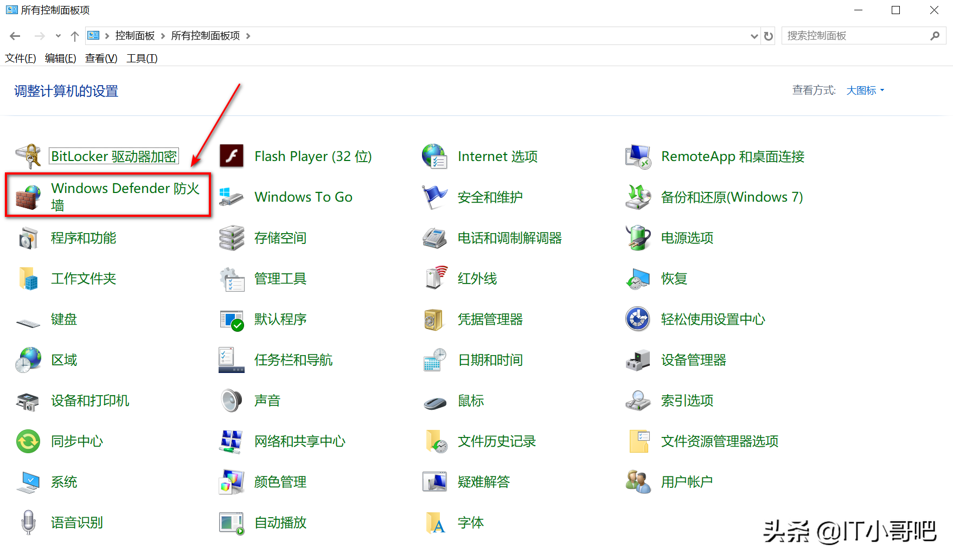Open 设备管理器

point(693,359)
